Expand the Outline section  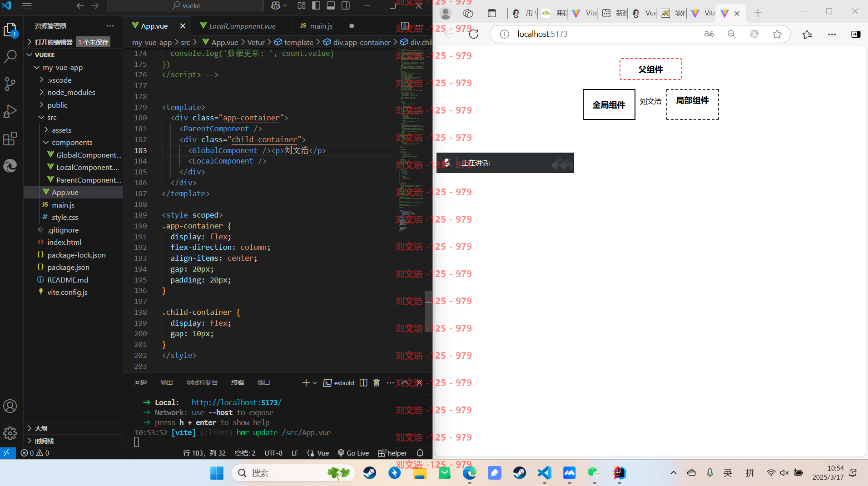73,428
